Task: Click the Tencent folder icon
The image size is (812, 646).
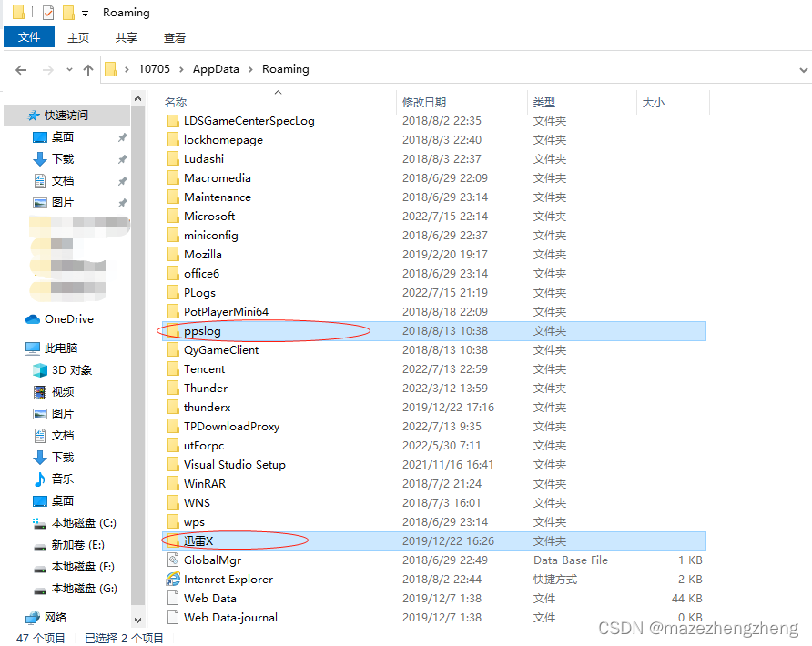Action: pyautogui.click(x=174, y=369)
